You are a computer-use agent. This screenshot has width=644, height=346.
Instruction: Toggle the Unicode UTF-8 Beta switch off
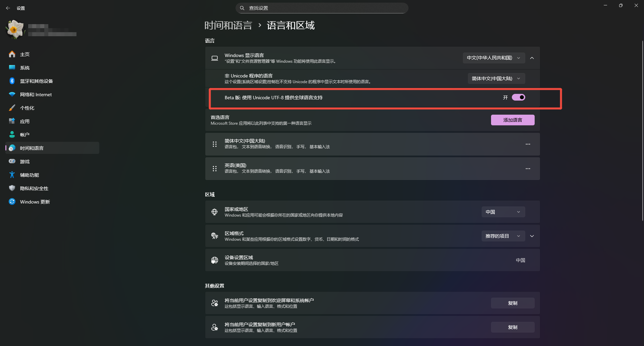[518, 98]
